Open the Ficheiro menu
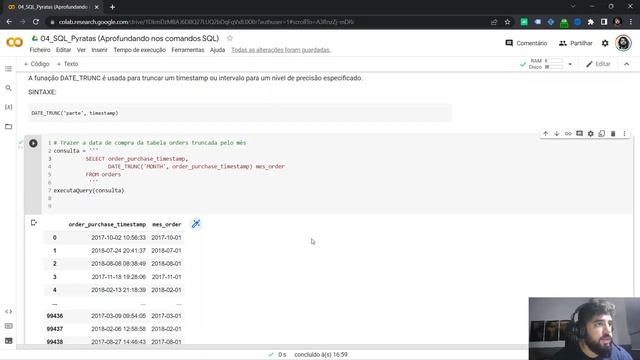Viewport: 640px width, 360px height. click(40, 50)
